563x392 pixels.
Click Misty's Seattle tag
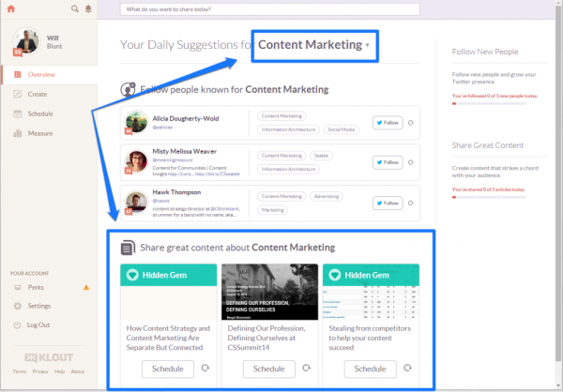321,156
